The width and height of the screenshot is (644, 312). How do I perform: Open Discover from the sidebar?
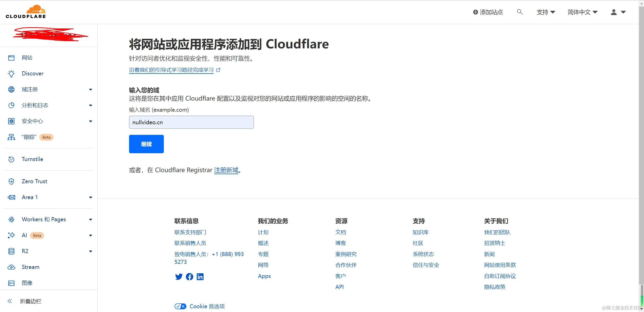click(33, 73)
